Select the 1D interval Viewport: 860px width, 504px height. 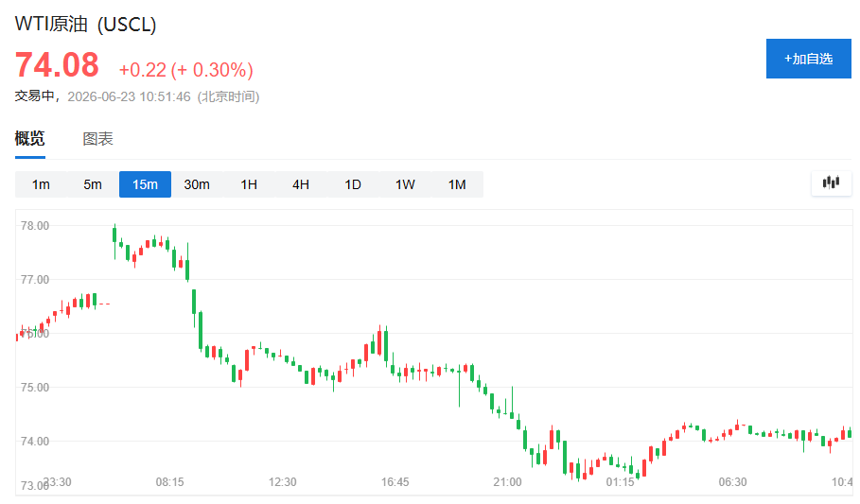click(x=353, y=184)
